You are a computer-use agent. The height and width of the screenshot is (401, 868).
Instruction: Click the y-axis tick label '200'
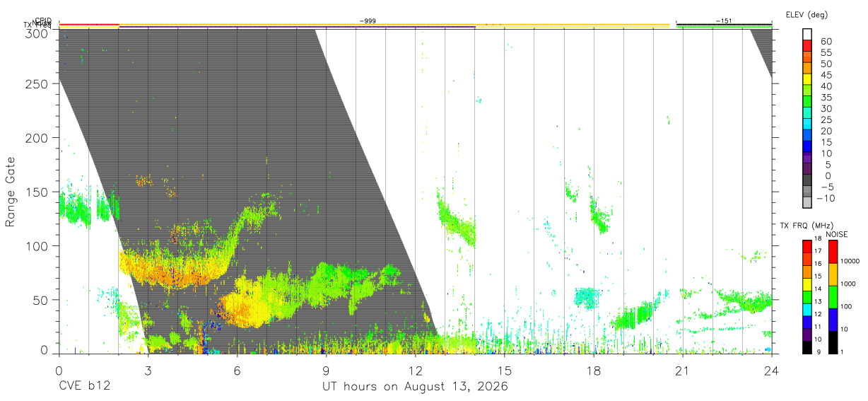[36, 138]
